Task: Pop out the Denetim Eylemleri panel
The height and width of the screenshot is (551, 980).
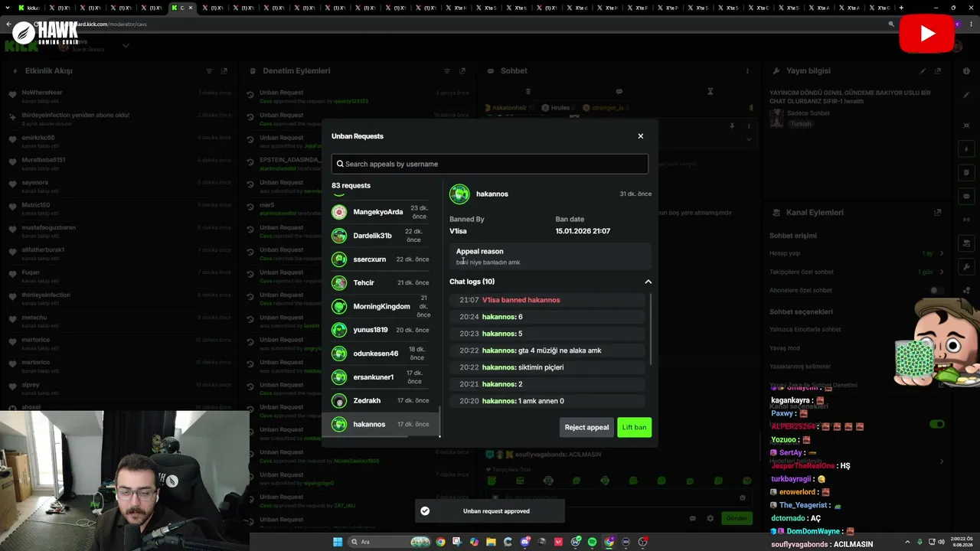Action: click(x=462, y=71)
